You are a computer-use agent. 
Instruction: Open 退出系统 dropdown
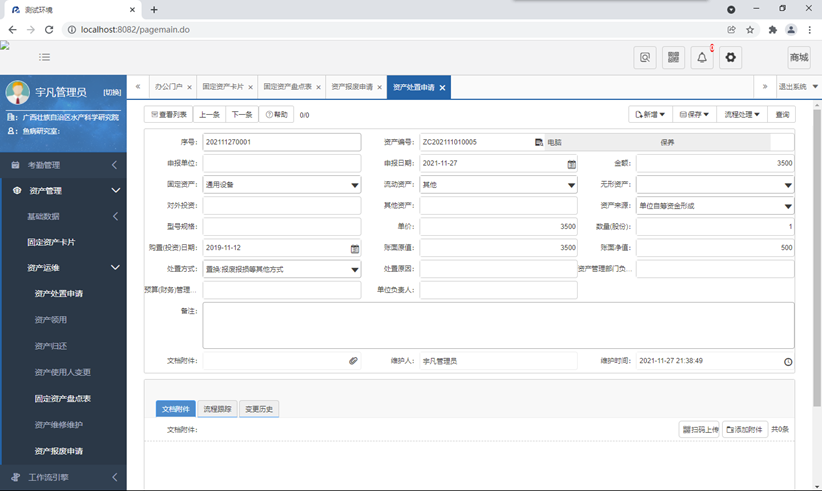coord(798,86)
